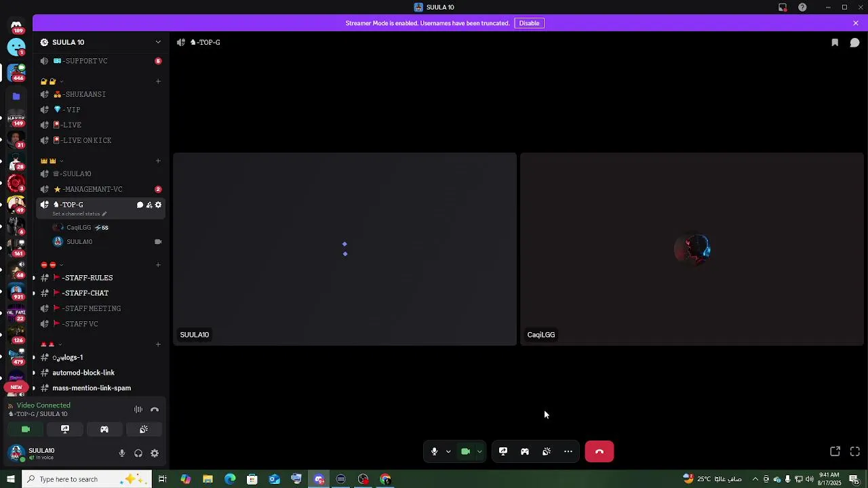Join the SHUKAANSI voice channel
This screenshot has height=488, width=868.
(101, 94)
